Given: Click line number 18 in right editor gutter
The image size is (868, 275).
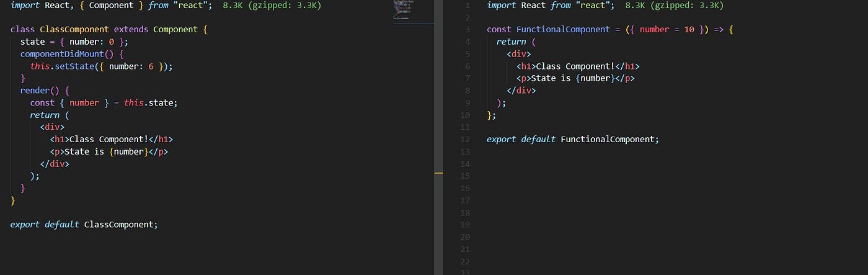Looking at the screenshot, I should pos(466,212).
